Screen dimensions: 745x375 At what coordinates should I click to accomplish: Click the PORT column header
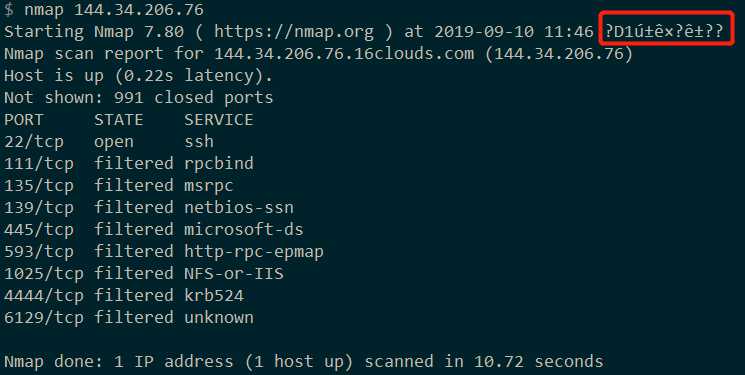tap(24, 119)
